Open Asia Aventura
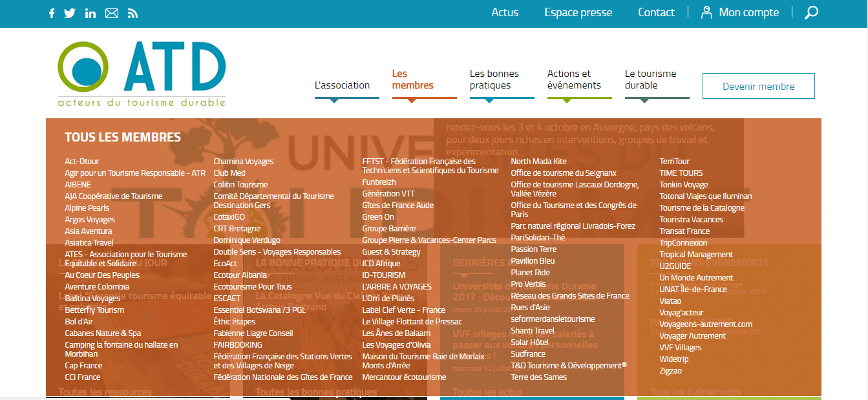 [x=89, y=231]
